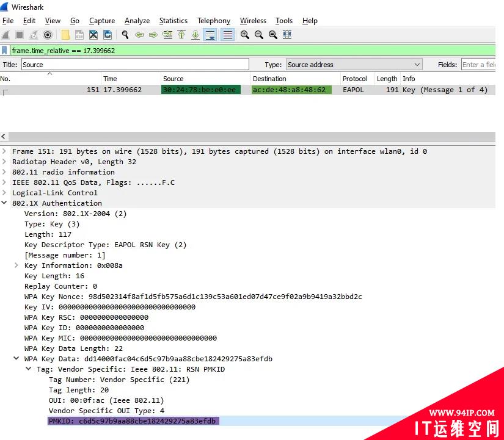
Task: Jump to the last packet
Action: 195,35
